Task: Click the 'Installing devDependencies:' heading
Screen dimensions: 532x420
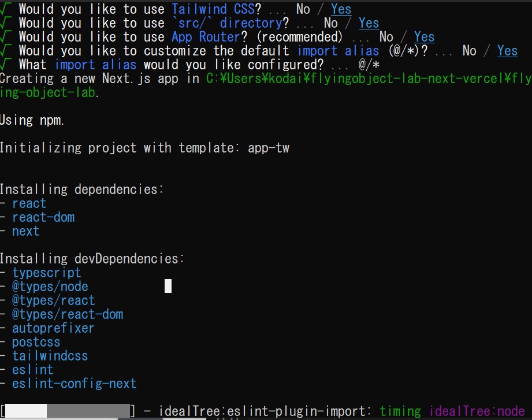Action: [x=92, y=258]
